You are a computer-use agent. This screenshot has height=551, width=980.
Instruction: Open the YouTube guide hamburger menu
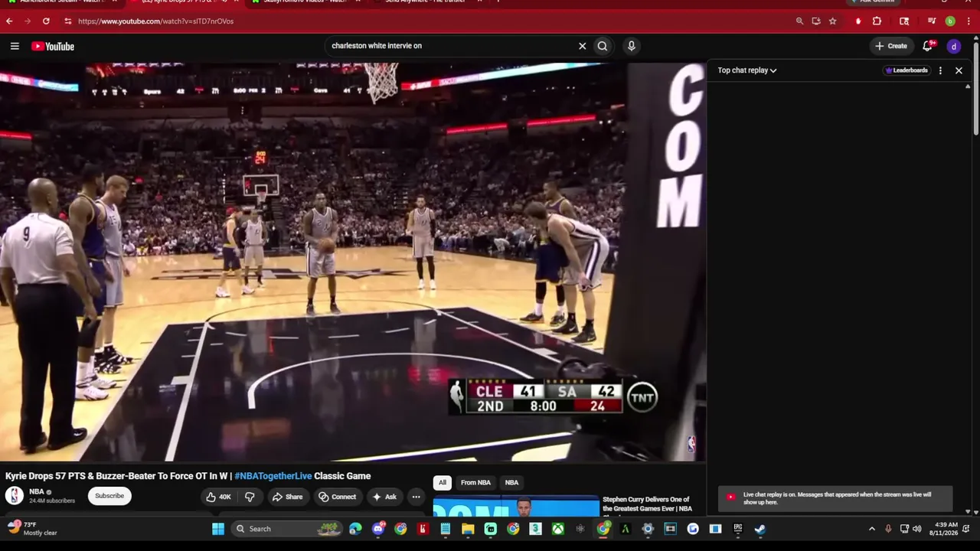coord(15,46)
